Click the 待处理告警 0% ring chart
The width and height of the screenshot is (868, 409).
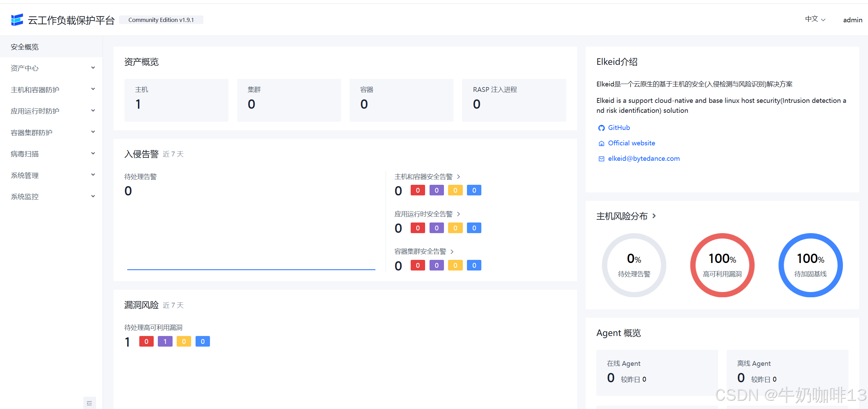coord(634,265)
